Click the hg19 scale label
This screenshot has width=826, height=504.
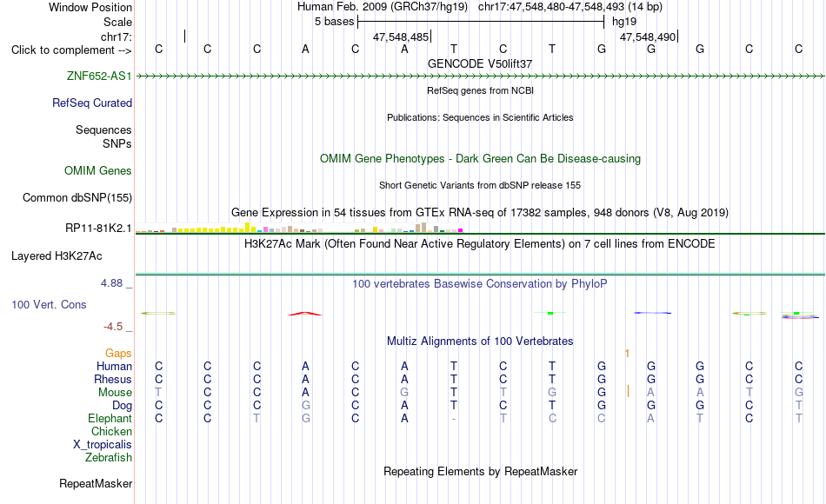[x=624, y=22]
